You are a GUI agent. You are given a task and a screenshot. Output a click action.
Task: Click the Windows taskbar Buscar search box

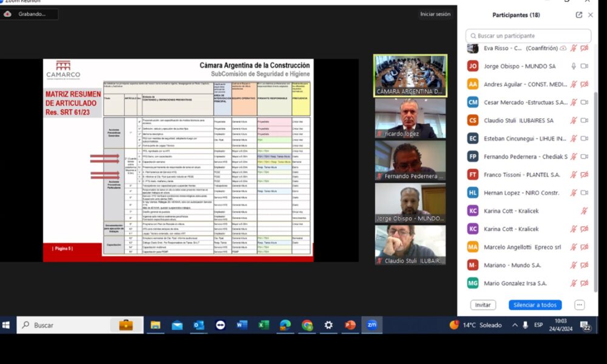click(x=80, y=325)
